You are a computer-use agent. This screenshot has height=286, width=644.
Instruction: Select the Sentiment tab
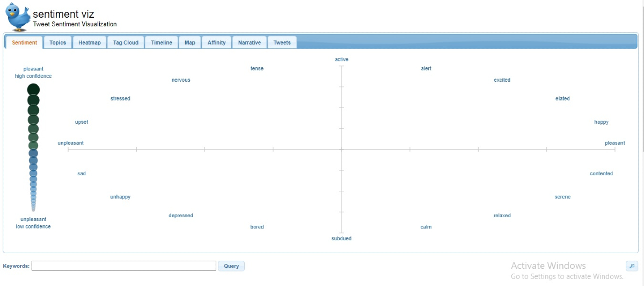pos(25,42)
